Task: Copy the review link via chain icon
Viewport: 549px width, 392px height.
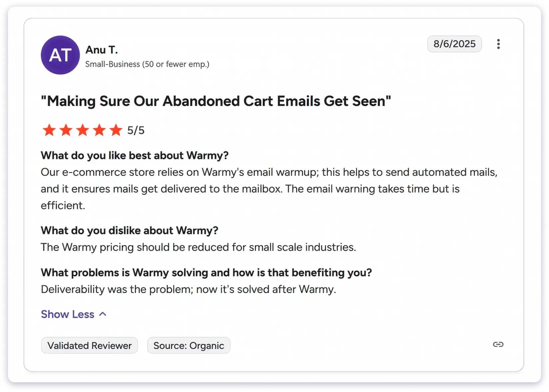Action: [498, 344]
